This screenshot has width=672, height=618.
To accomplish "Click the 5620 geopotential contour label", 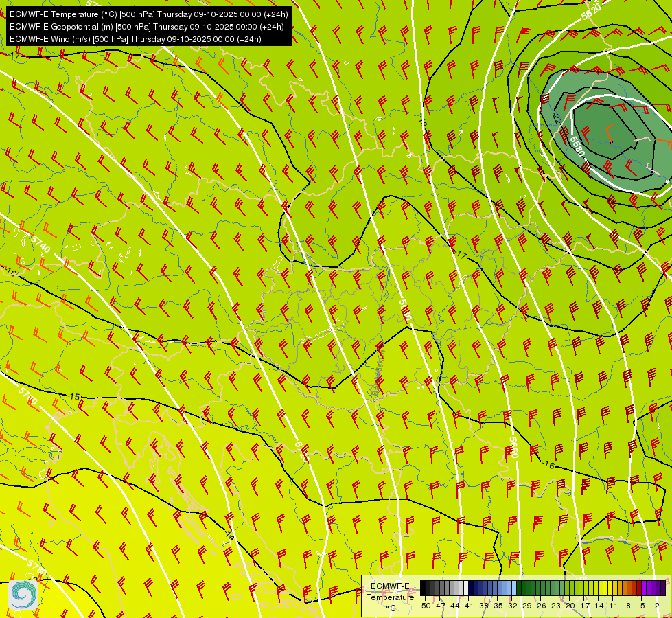I will (592, 11).
